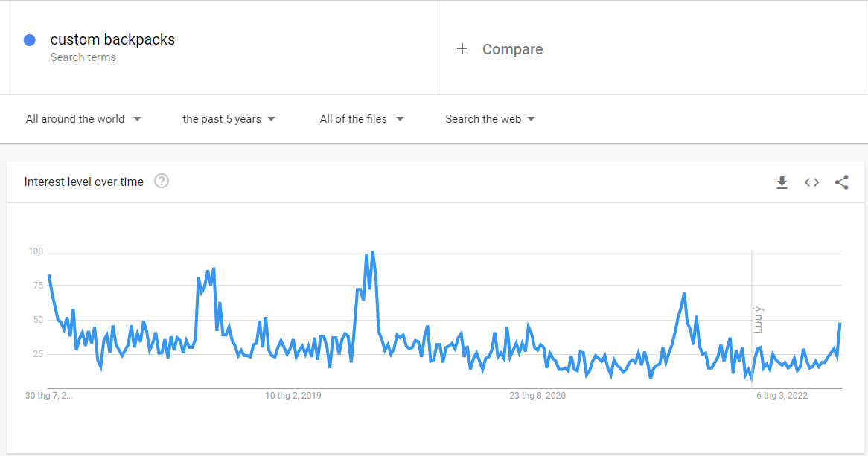Open the Search the web dropdown
The height and width of the screenshot is (456, 868).
coord(490,119)
